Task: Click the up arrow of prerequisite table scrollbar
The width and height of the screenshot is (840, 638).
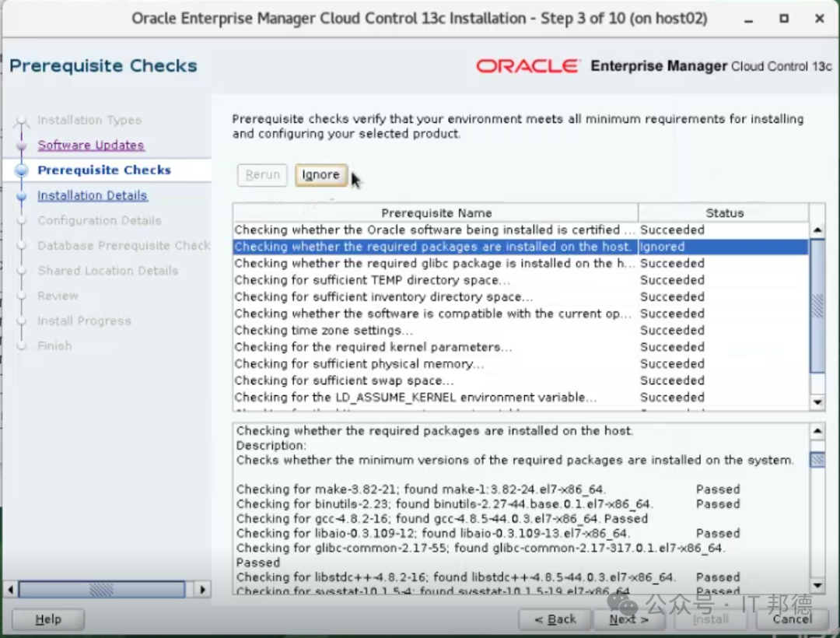Action: (817, 230)
